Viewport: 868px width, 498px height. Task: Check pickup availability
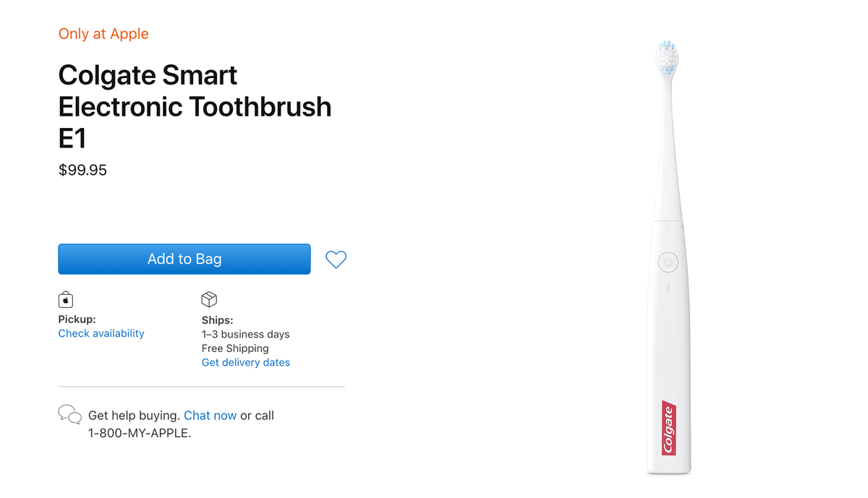101,333
